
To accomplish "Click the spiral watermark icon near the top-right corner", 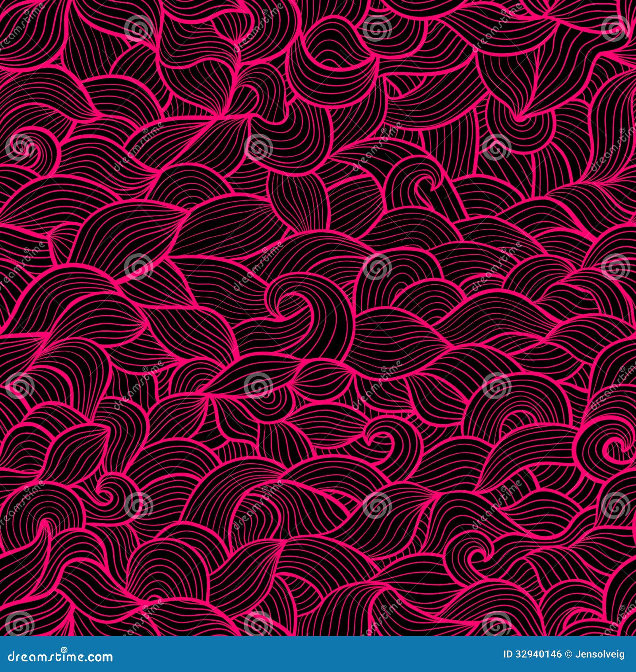I will click(615, 29).
